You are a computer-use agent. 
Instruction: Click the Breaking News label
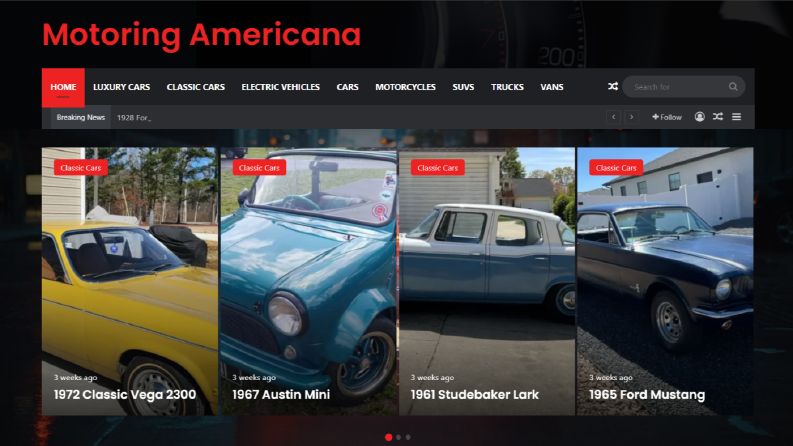[80, 117]
